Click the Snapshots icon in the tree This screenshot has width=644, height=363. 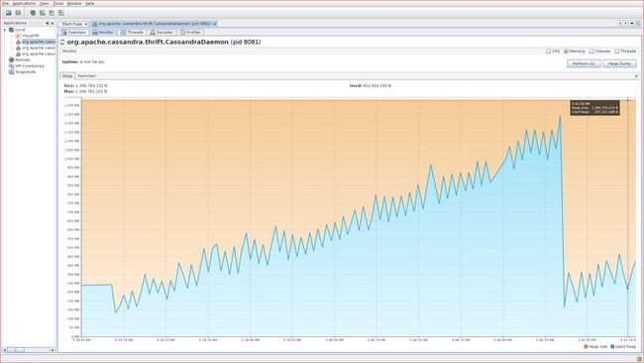tap(12, 72)
